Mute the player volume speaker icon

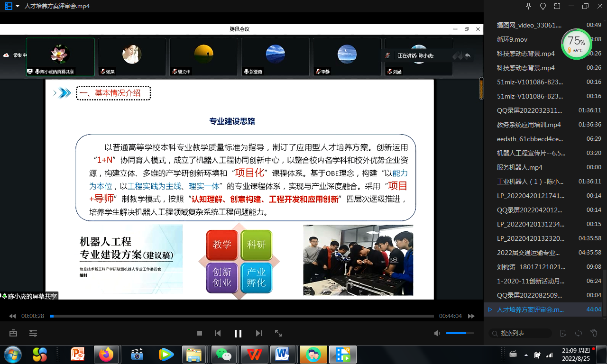click(x=437, y=333)
